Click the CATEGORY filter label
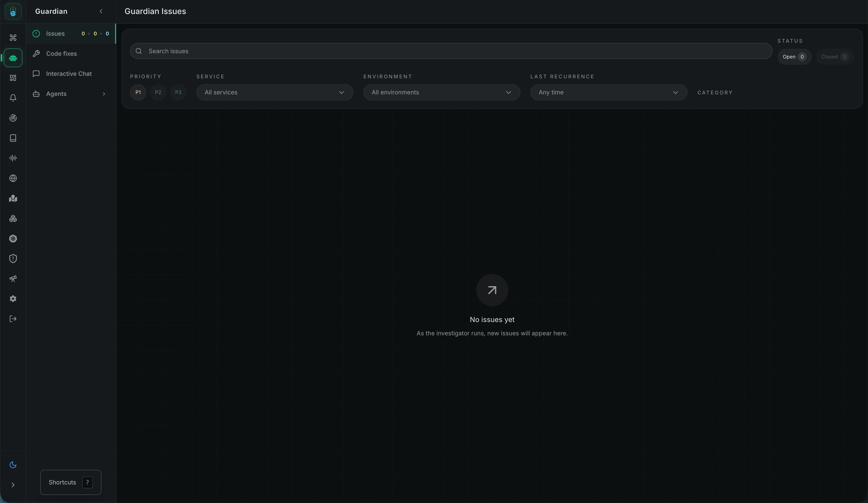 tap(715, 93)
